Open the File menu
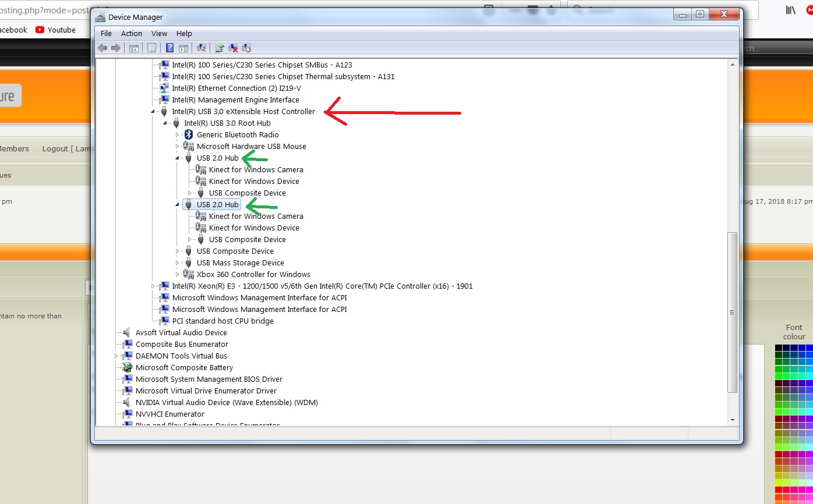813x504 pixels. (106, 34)
